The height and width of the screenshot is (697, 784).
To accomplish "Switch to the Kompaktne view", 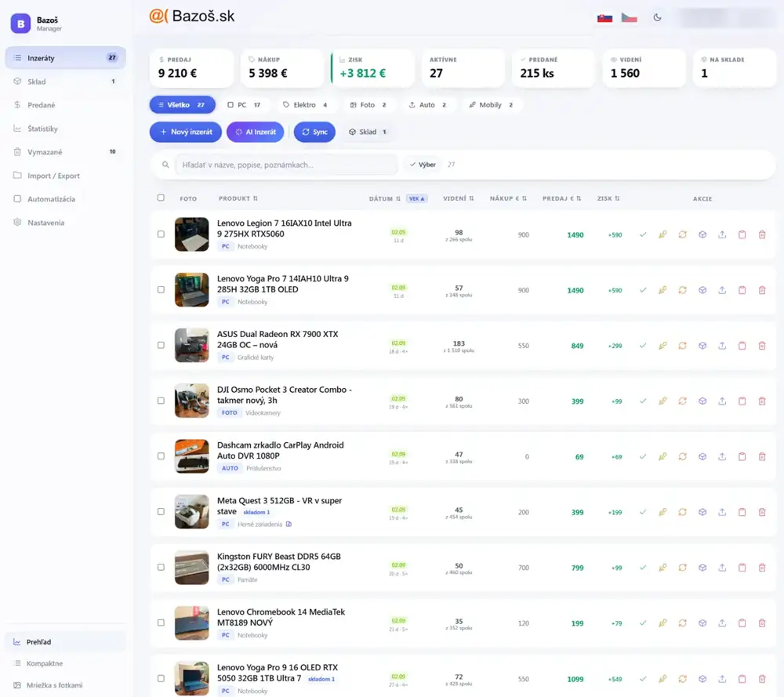I will coord(66,663).
